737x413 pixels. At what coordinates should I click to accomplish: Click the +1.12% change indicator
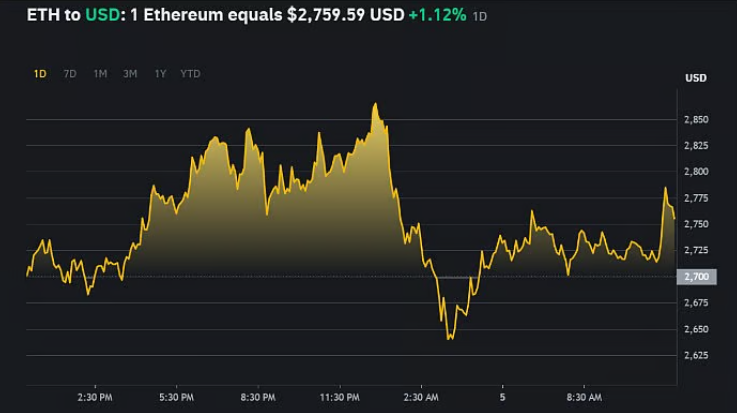(438, 18)
